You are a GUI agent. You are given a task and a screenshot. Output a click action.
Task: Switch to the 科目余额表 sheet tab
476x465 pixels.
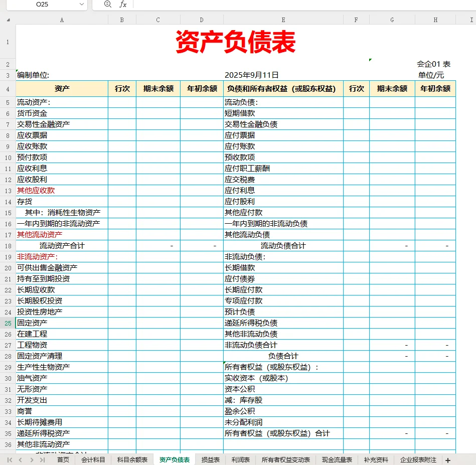point(132,460)
